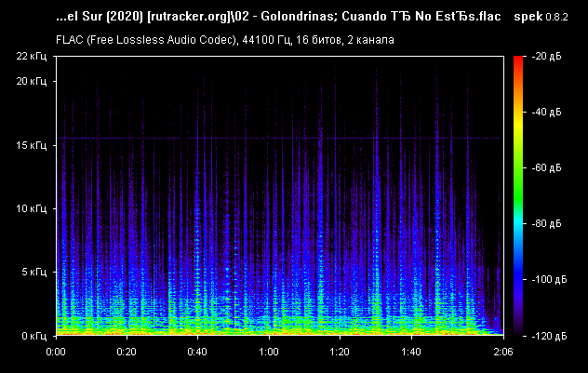Click the rainbow dB color scale bar
This screenshot has width=588, height=373.
[518, 195]
